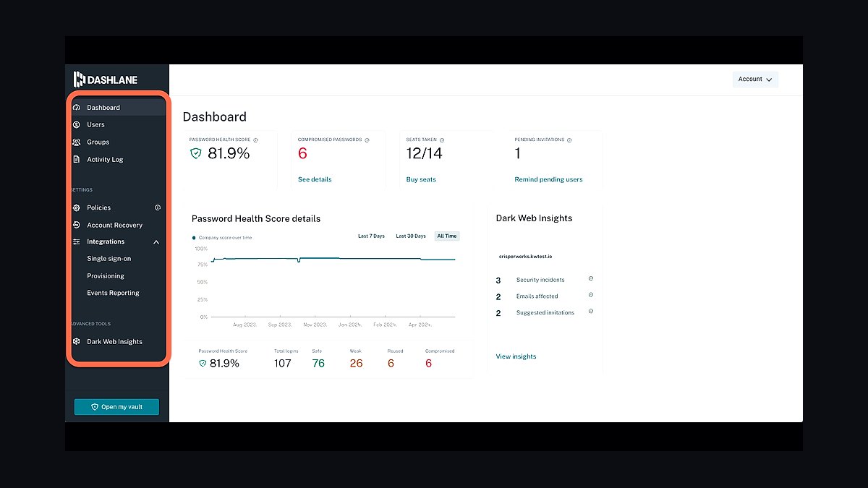Click the Dark Web Insights sidebar icon
Viewport: 868px width, 488px height.
coord(77,341)
